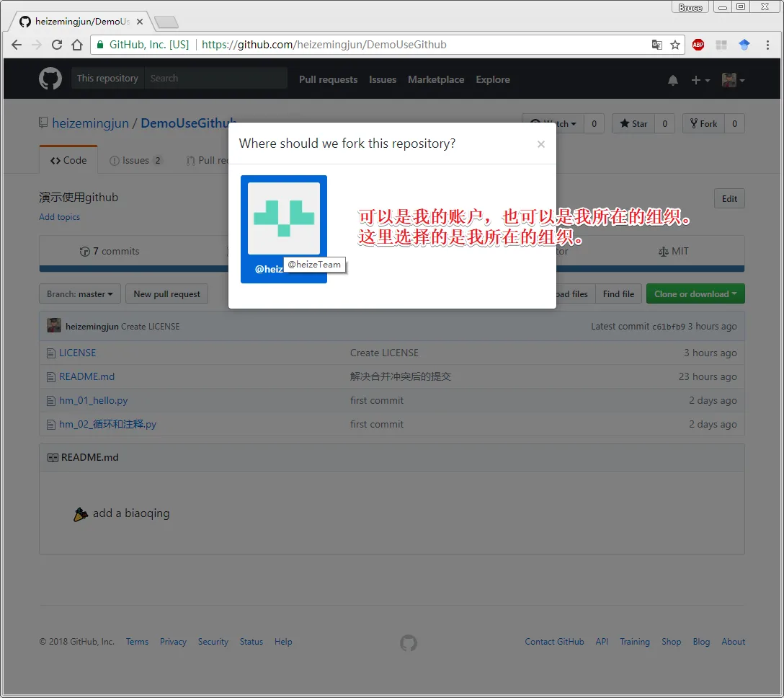Close the fork dialog with X
Image resolution: width=784 pixels, height=698 pixels.
pyautogui.click(x=541, y=144)
